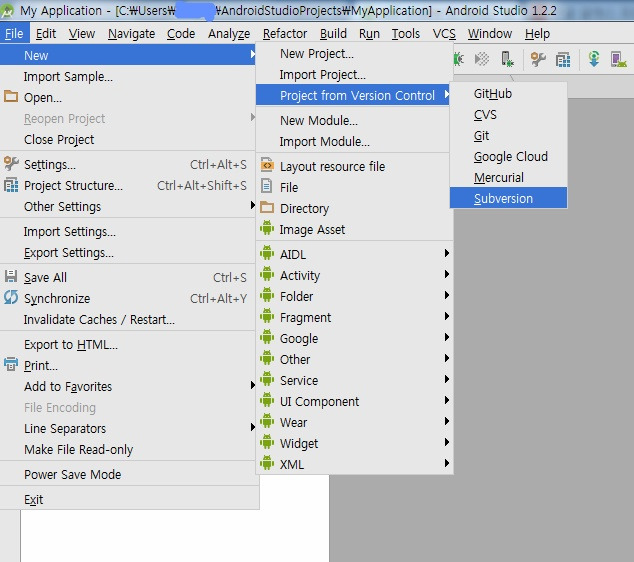Click Close Project

point(129,139)
